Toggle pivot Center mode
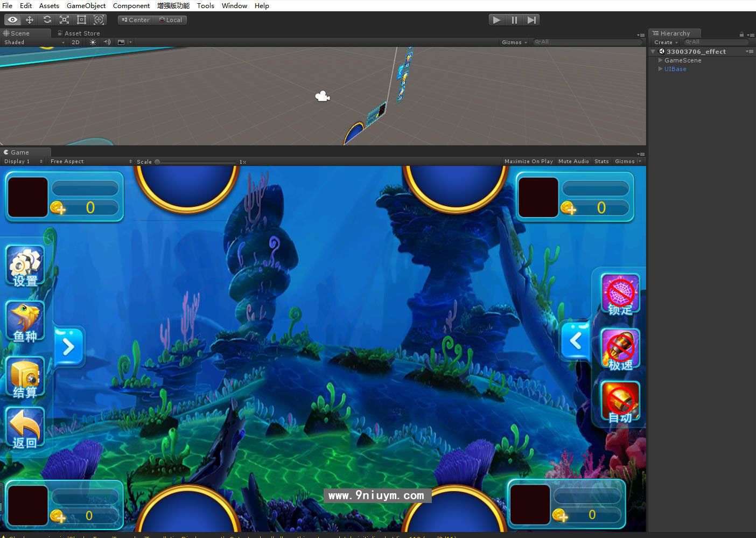 [136, 20]
